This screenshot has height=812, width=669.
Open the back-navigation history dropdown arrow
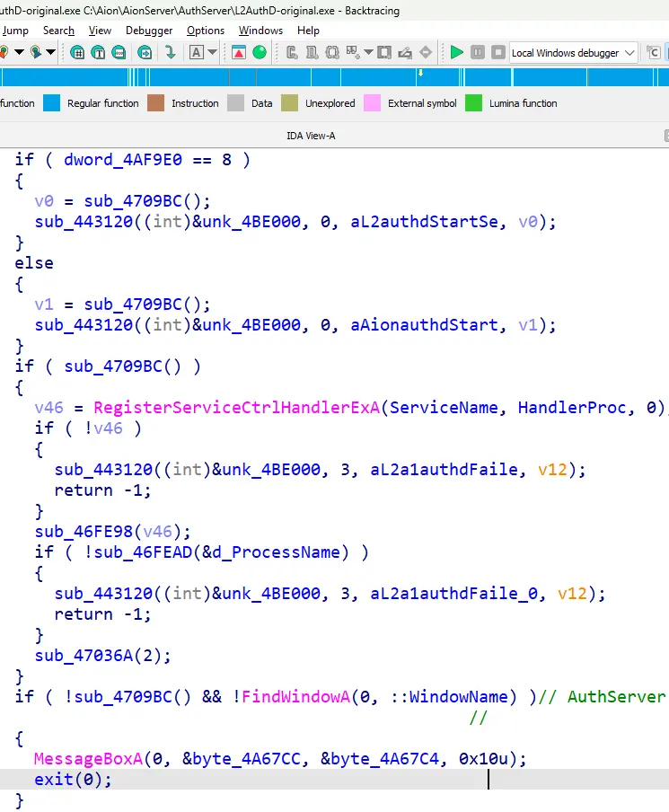(19, 52)
